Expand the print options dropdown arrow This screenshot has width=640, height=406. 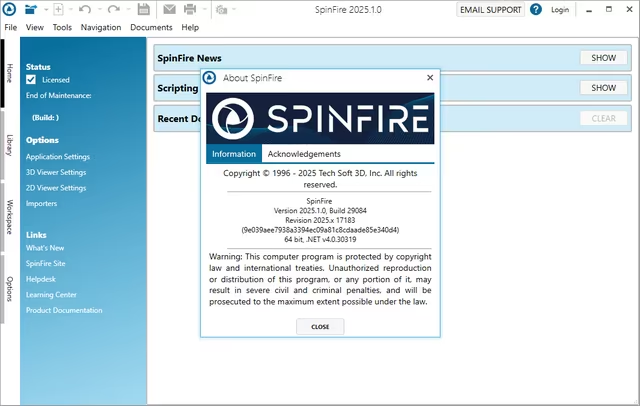[204, 9]
